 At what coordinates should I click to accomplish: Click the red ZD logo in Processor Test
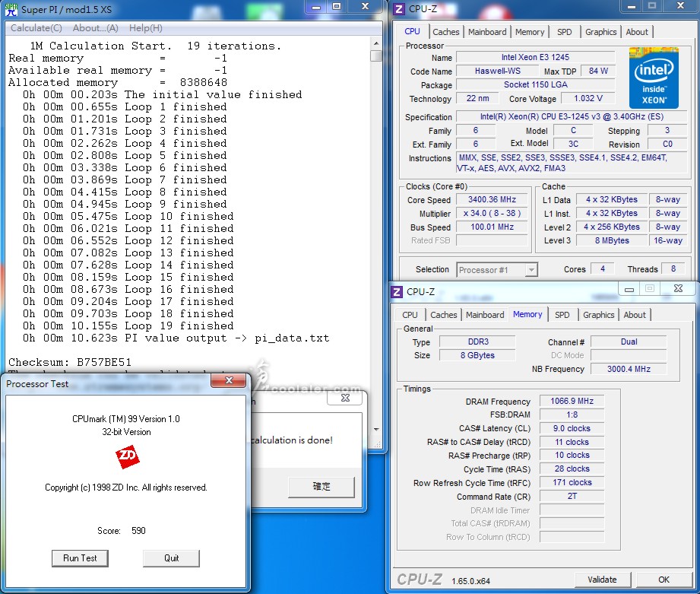tap(127, 456)
